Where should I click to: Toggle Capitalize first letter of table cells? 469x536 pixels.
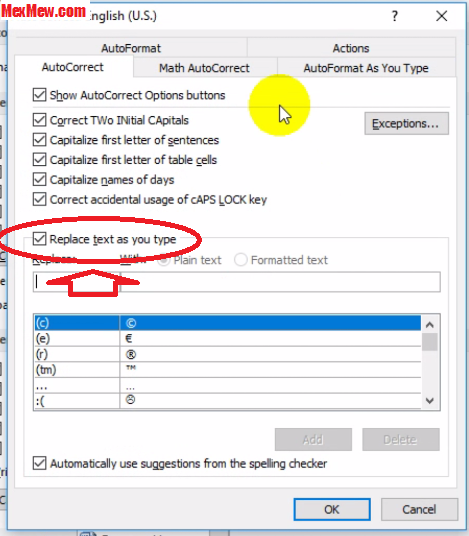pyautogui.click(x=39, y=160)
